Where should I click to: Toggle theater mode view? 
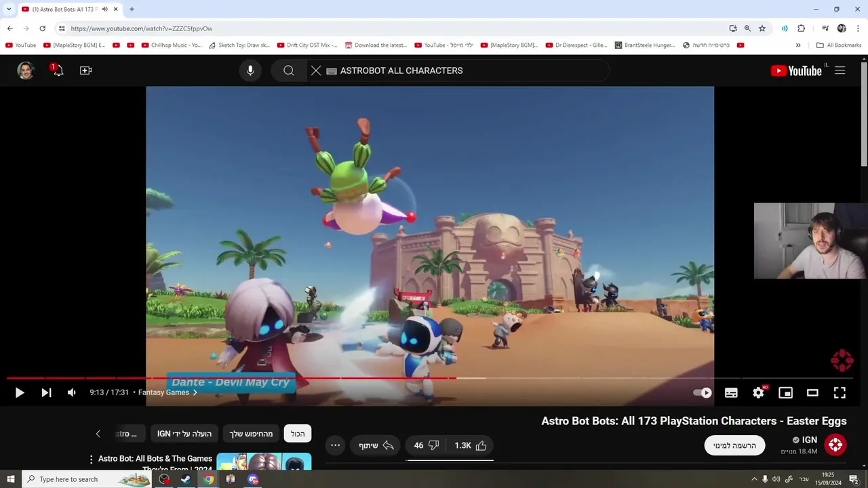tap(812, 392)
